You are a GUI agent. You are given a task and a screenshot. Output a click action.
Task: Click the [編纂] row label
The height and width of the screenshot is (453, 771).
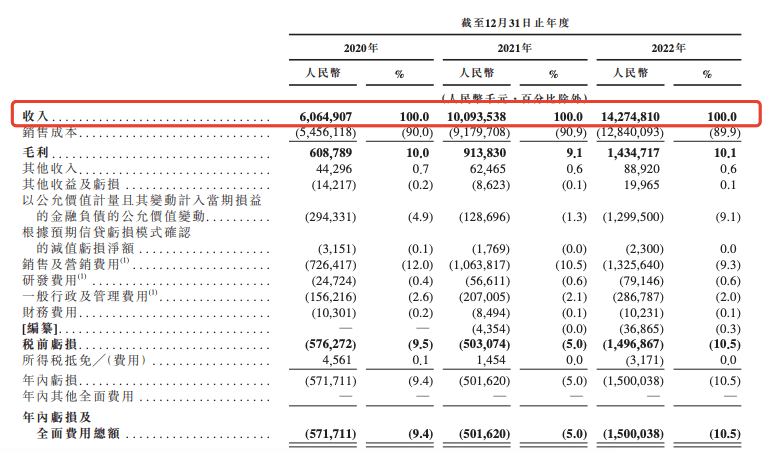click(x=41, y=327)
